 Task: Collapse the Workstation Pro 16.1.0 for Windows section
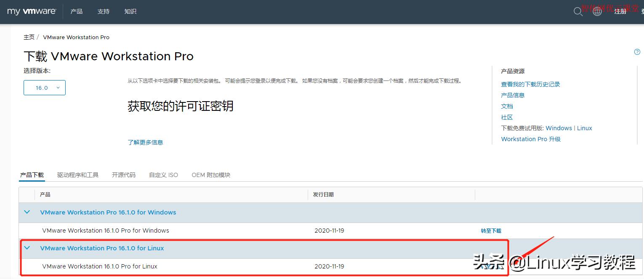tap(27, 212)
